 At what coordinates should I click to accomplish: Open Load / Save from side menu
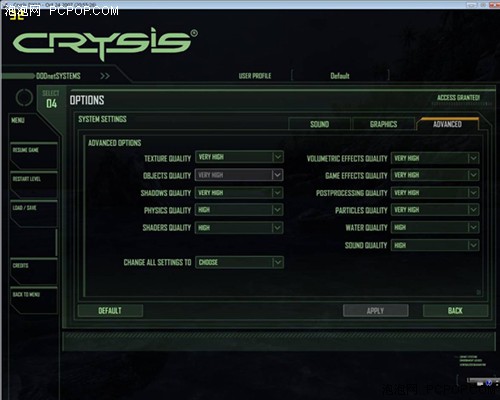pos(33,213)
